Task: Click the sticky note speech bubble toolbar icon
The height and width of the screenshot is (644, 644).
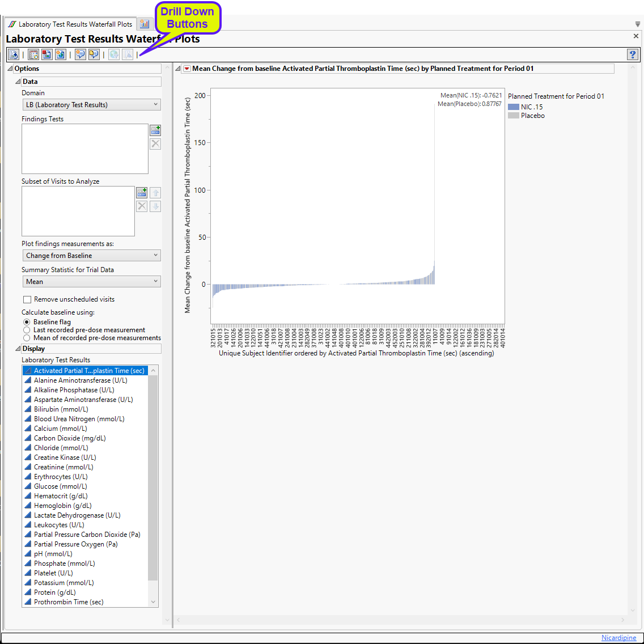Action: tap(94, 54)
